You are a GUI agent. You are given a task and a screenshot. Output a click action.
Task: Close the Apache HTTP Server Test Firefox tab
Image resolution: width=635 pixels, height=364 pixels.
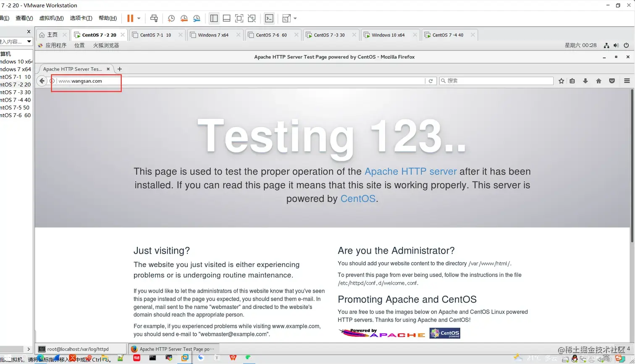click(108, 69)
